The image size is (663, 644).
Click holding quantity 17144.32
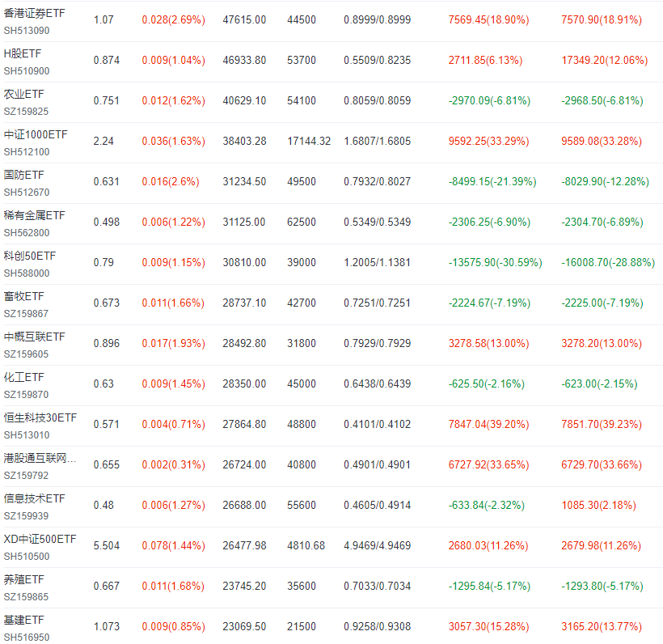309,142
